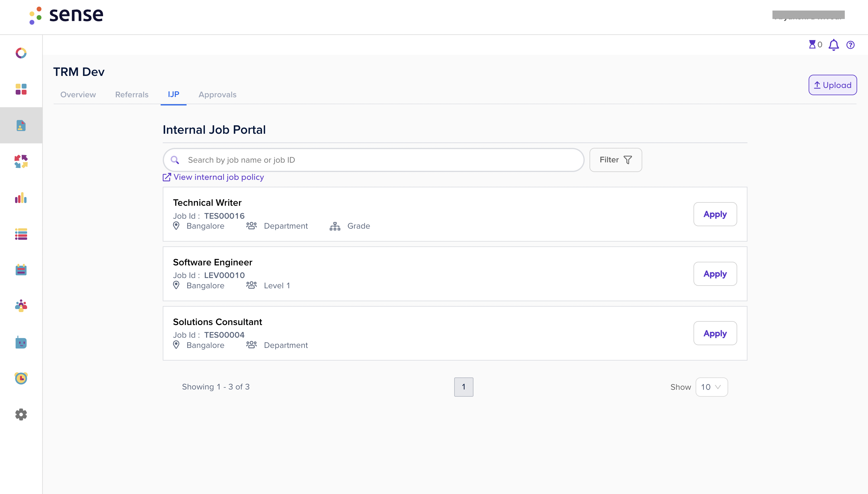Open View internal job policy link
868x494 pixels.
[218, 177]
